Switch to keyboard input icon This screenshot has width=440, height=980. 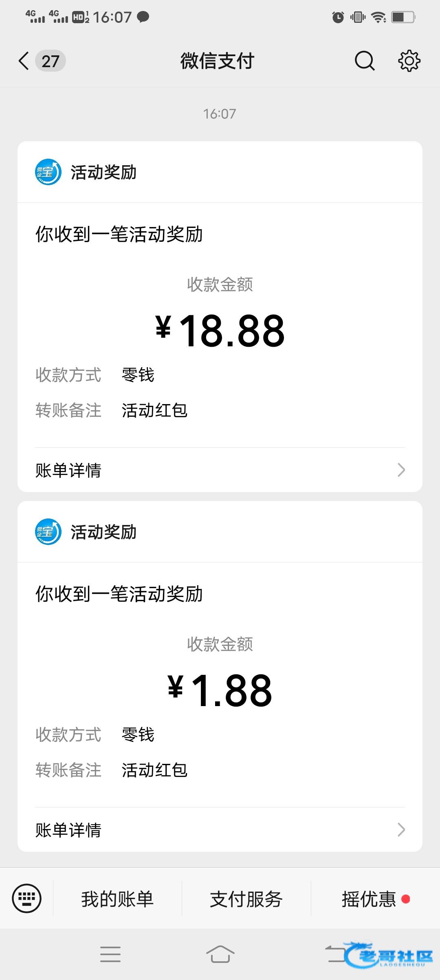point(27,899)
